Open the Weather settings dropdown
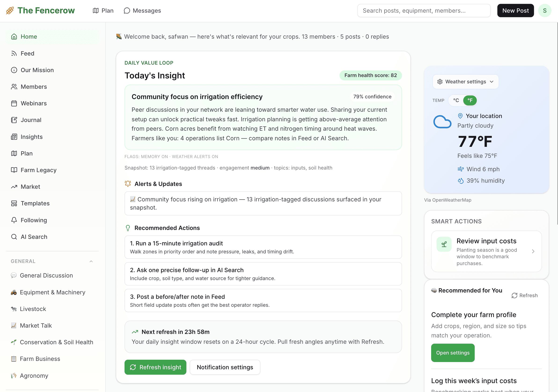 [465, 82]
